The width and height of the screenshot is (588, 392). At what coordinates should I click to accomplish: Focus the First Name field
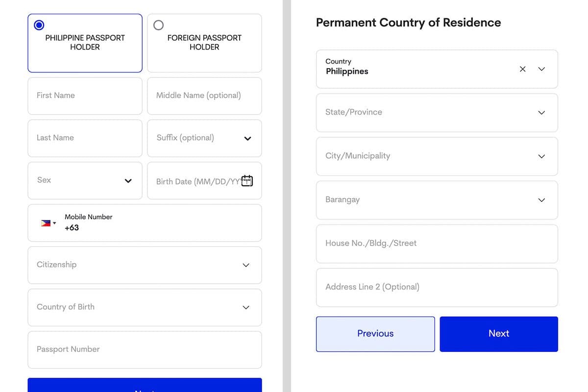pyautogui.click(x=85, y=96)
